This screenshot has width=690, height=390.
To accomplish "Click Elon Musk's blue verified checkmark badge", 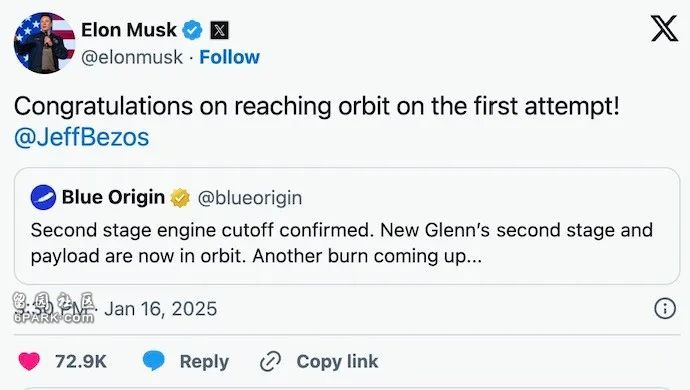I will (x=192, y=30).
